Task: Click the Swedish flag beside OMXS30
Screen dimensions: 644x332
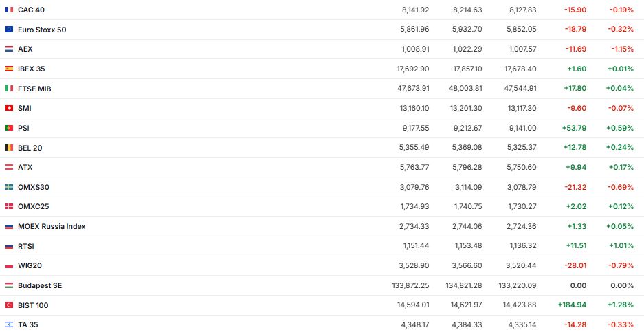Action: [x=9, y=187]
